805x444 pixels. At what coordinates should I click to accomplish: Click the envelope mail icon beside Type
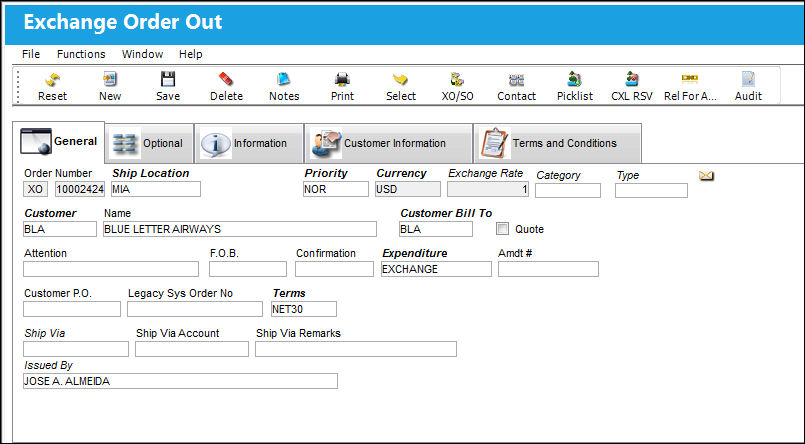pyautogui.click(x=706, y=176)
